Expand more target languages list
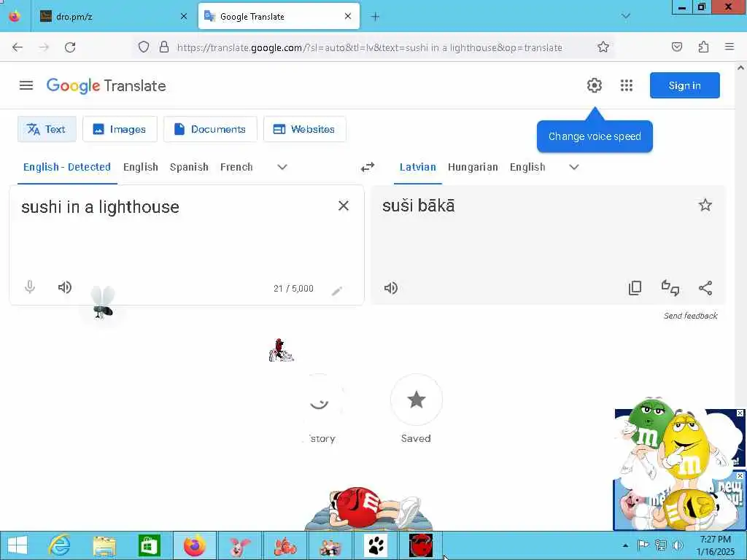747x560 pixels. (x=574, y=167)
